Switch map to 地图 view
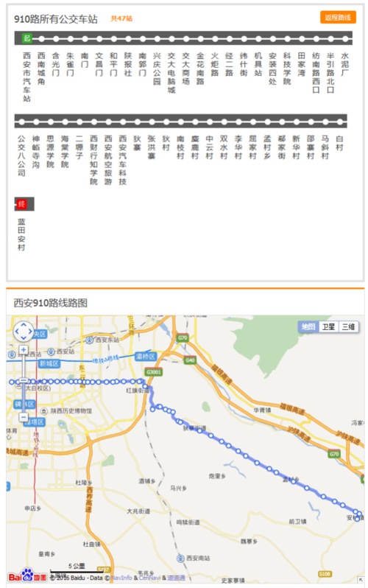The height and width of the screenshot is (588, 368). [x=309, y=326]
